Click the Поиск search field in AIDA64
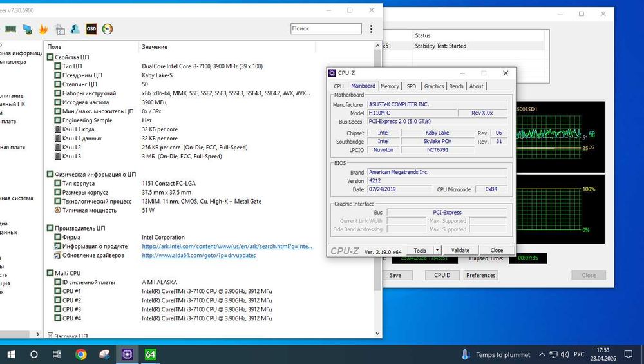The width and height of the screenshot is (644, 364). pos(326,28)
